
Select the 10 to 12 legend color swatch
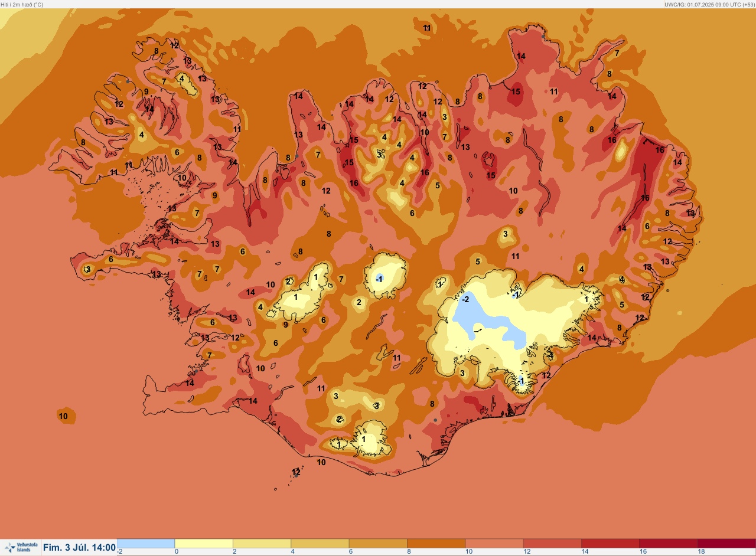click(x=494, y=544)
